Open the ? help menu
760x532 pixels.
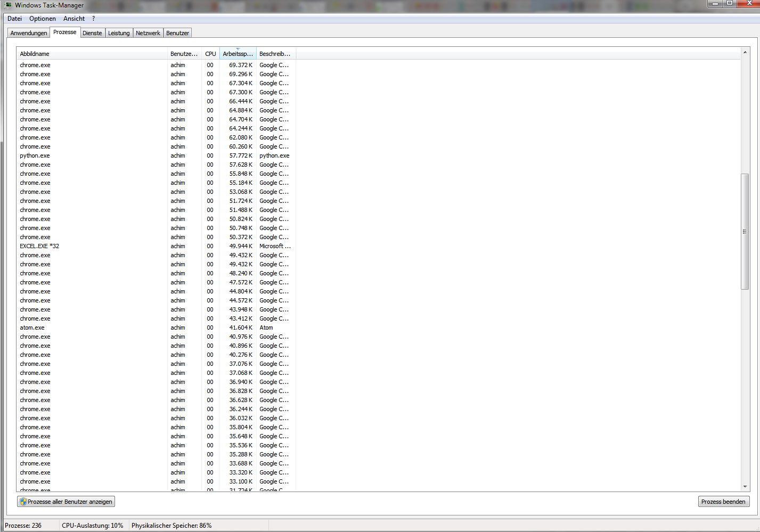click(x=93, y=19)
